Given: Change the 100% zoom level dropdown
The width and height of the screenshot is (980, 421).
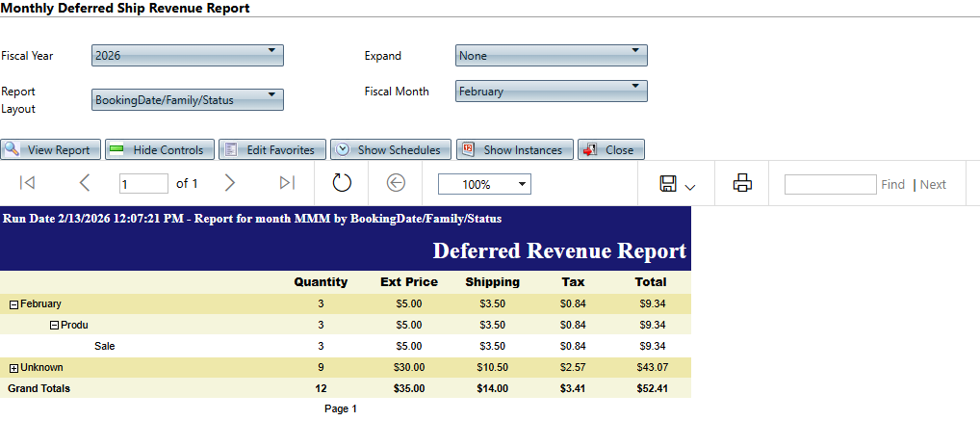Looking at the screenshot, I should (x=483, y=184).
